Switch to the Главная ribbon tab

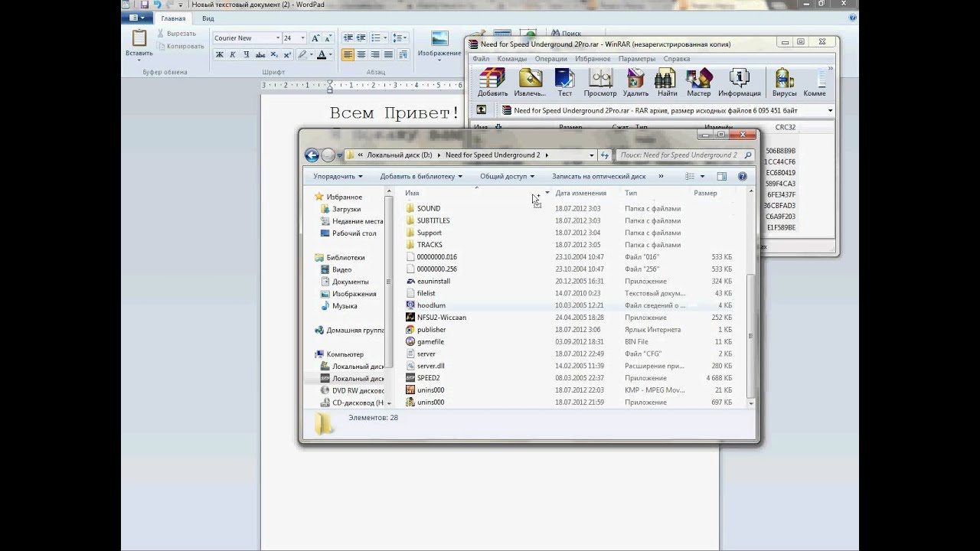(x=173, y=18)
